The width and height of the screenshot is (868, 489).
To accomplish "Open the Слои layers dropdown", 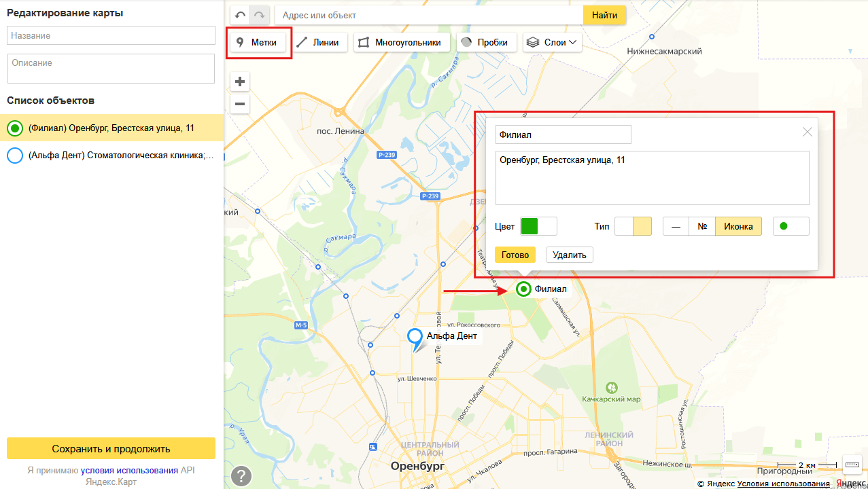I will point(553,42).
